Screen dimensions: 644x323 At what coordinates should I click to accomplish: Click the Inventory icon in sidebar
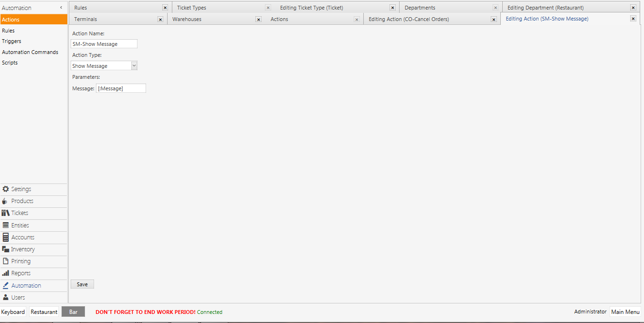point(6,249)
